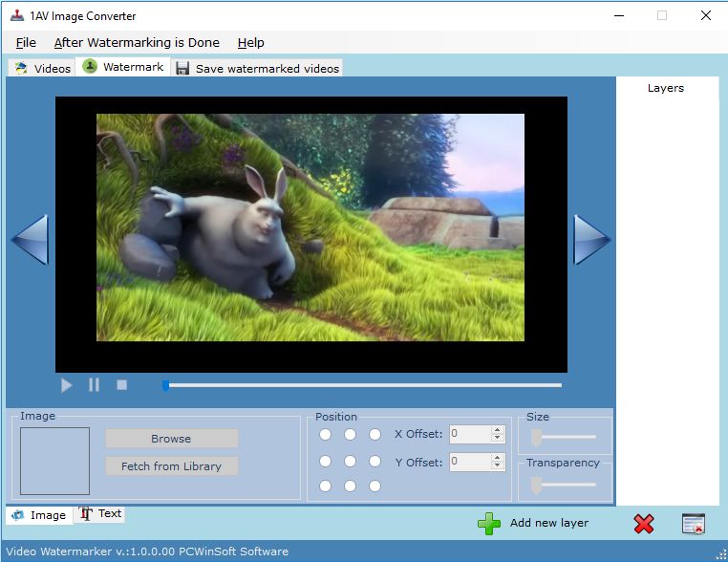
Task: Click the Layers panel header
Action: (x=666, y=88)
